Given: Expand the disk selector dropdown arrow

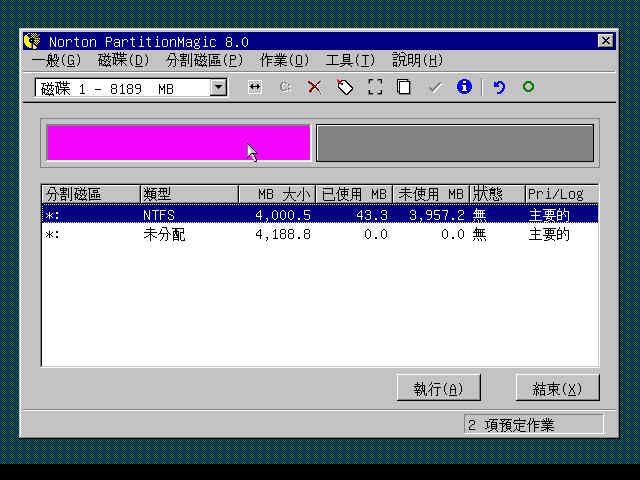Looking at the screenshot, I should point(218,88).
